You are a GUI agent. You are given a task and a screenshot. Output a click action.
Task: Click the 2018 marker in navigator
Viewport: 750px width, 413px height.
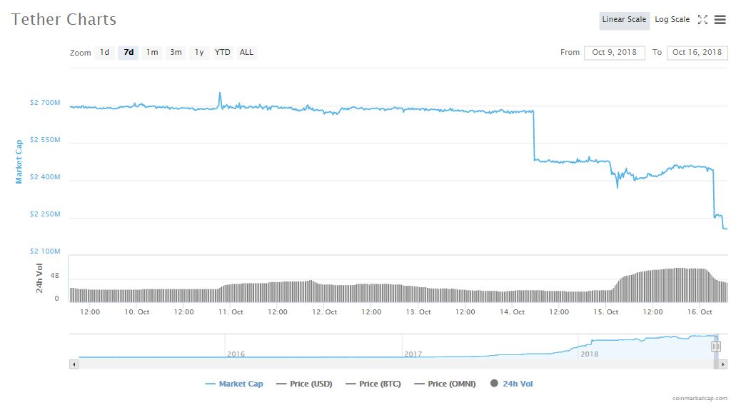[589, 354]
